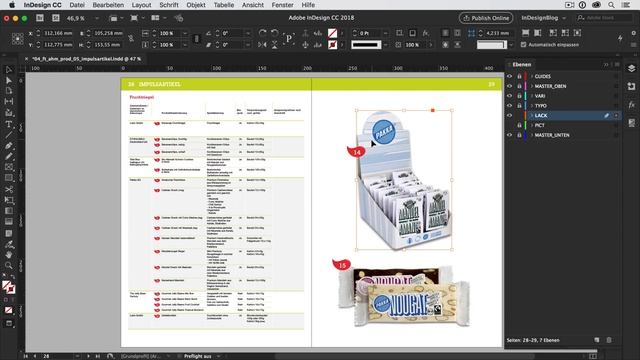Open the Layout menu
The width and height of the screenshot is (640, 360).
(x=141, y=5)
